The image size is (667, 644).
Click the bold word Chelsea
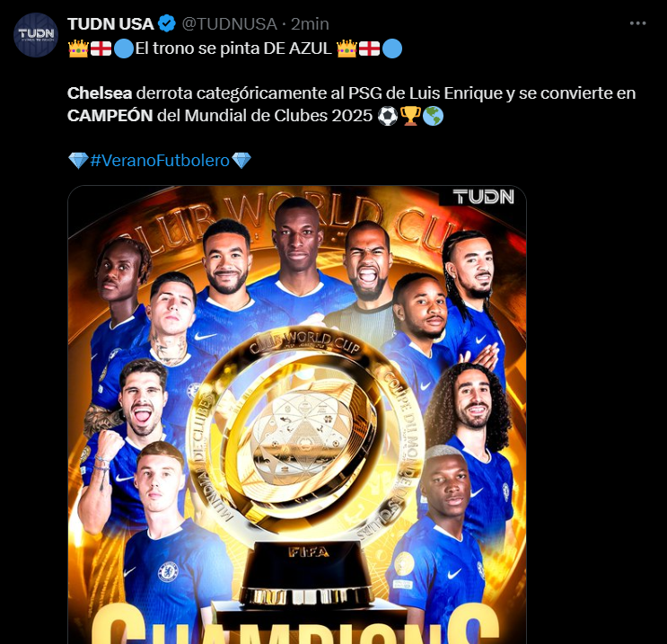pyautogui.click(x=100, y=93)
